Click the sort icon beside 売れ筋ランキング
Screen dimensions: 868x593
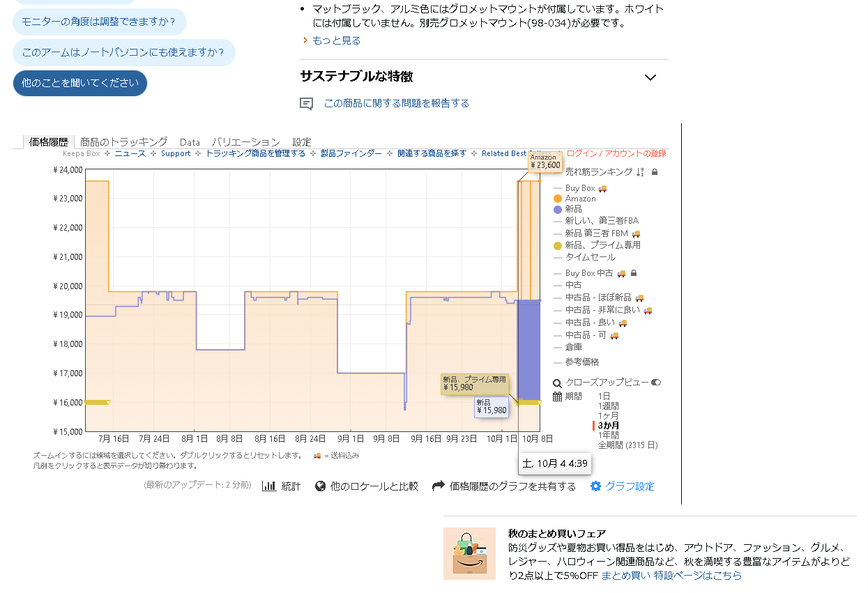point(640,172)
